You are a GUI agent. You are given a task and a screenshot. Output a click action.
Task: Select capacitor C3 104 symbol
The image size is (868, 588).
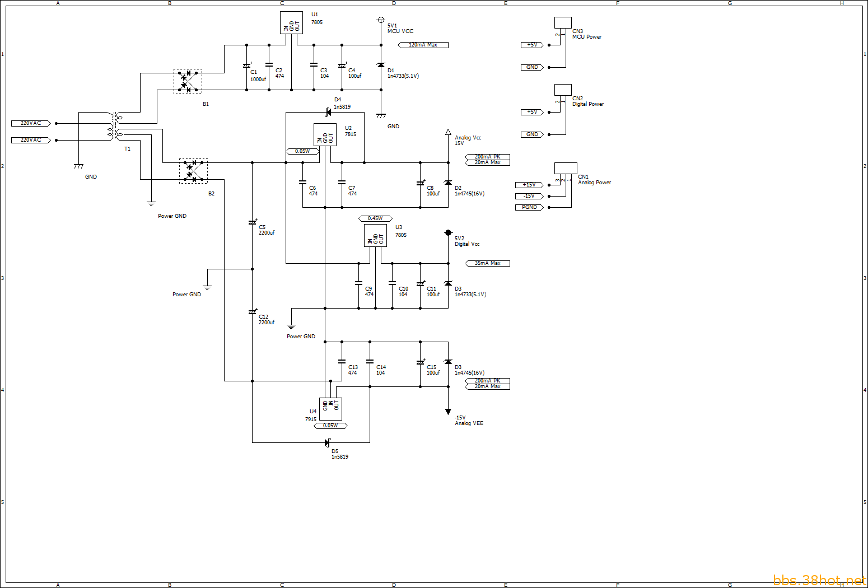click(314, 66)
